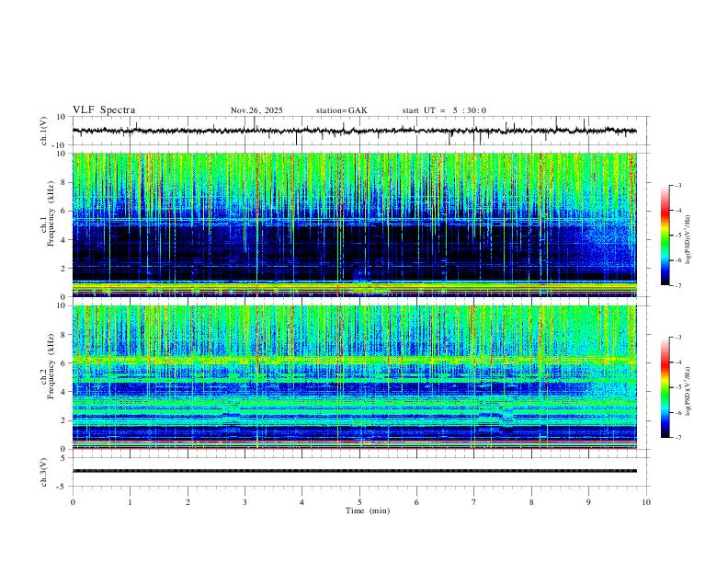Click the ch.1 'Frequency (kHz)' axis label

tap(51, 213)
